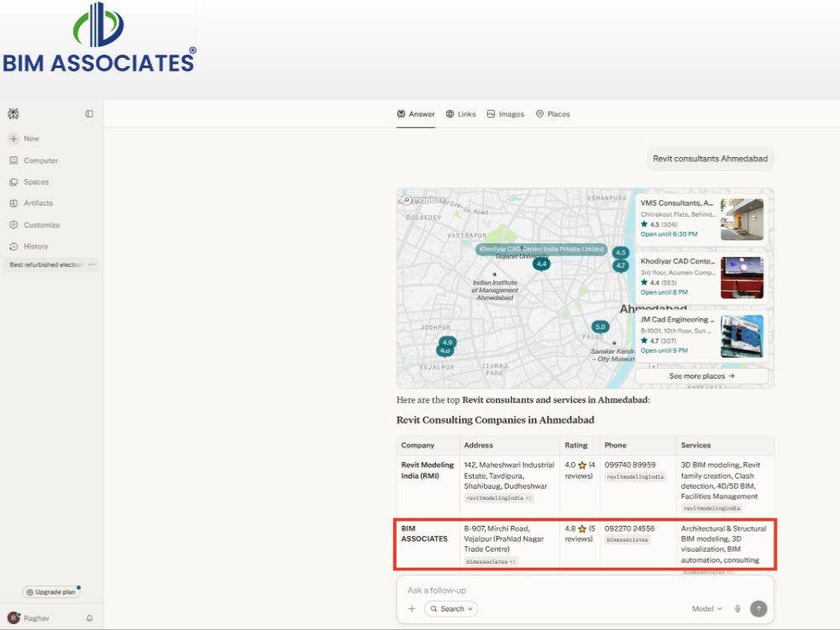Click the notification bell icon
The image size is (840, 630).
pos(90,618)
